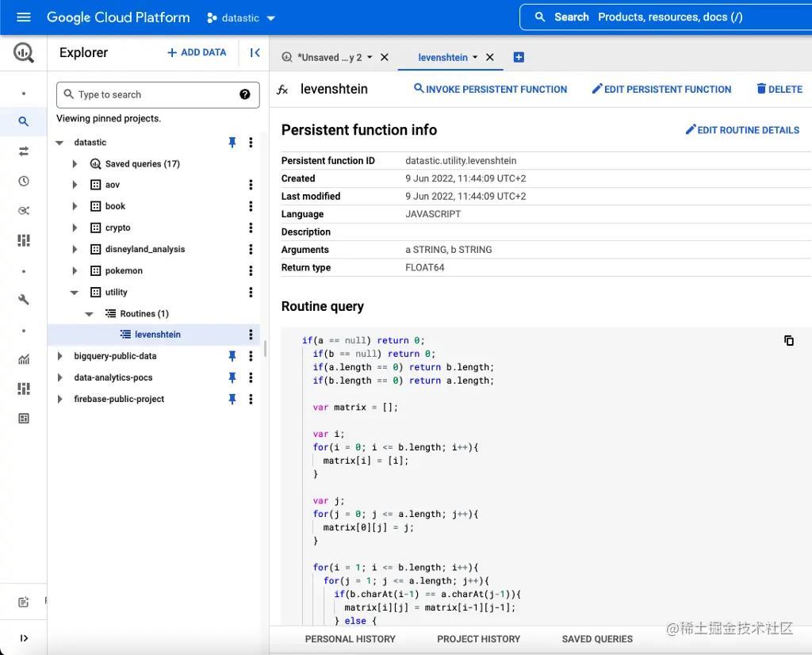Viewport: 812px width, 655px height.
Task: Expand the crypto dataset
Action: (75, 228)
